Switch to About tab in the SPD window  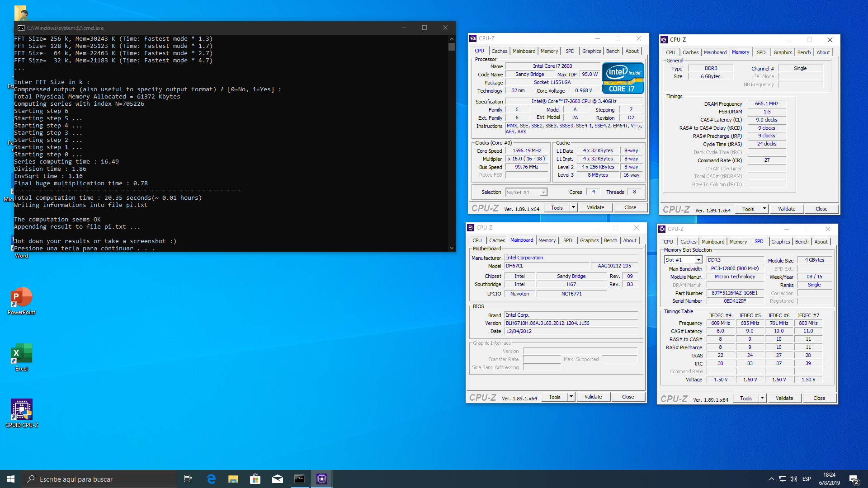coord(821,242)
